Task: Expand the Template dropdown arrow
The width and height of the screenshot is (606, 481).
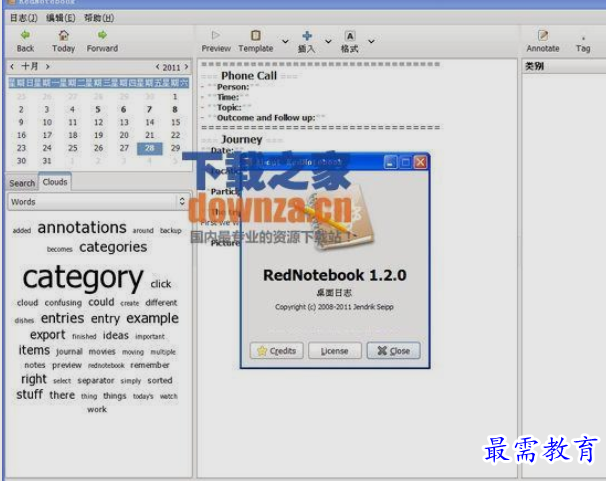Action: pos(285,41)
